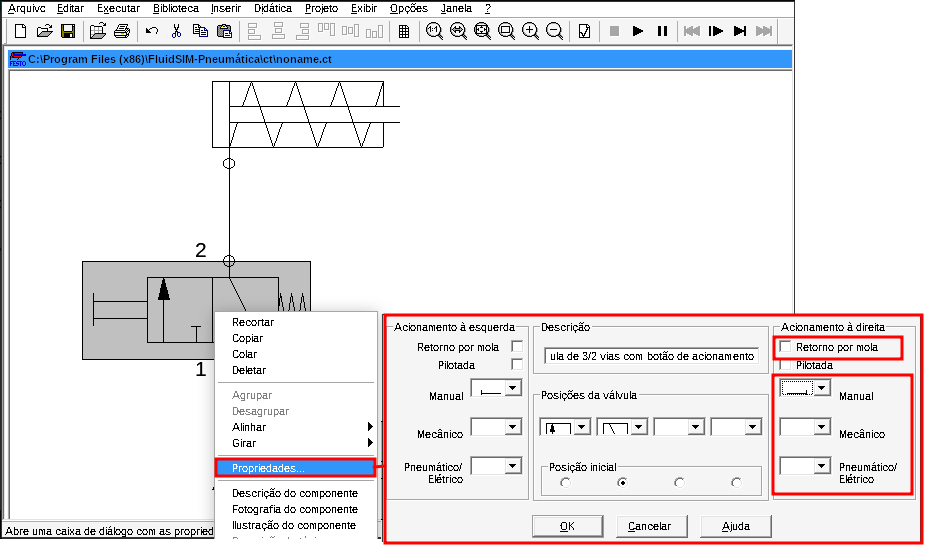Open left Manual actuation dropdown

[x=513, y=388]
